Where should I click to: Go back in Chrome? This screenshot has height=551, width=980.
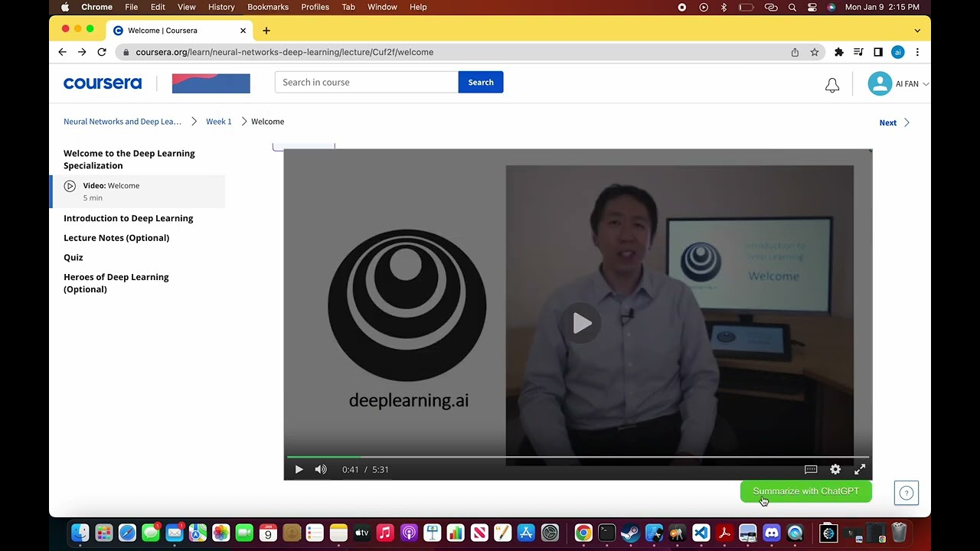pos(63,52)
